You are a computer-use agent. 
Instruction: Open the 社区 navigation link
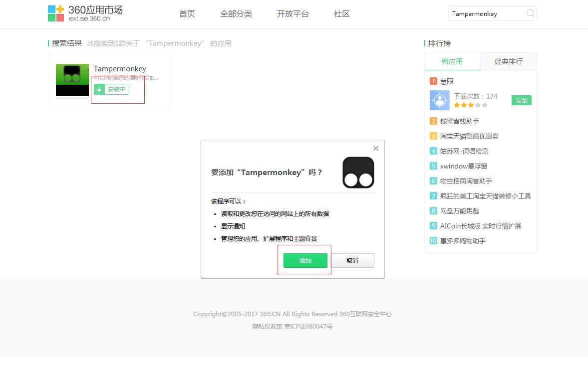341,14
